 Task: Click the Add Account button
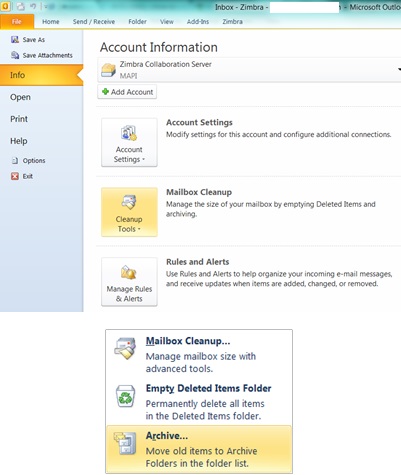(127, 92)
